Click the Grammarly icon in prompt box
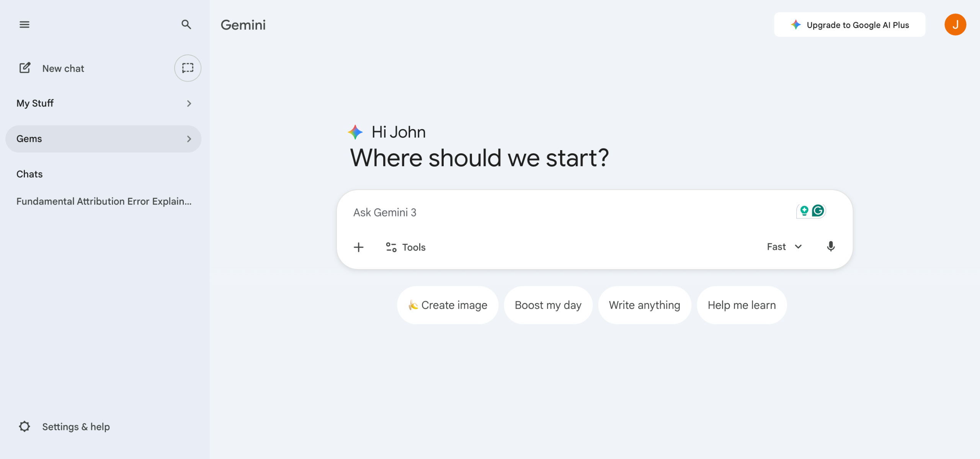Viewport: 980px width, 459px height. coord(818,211)
